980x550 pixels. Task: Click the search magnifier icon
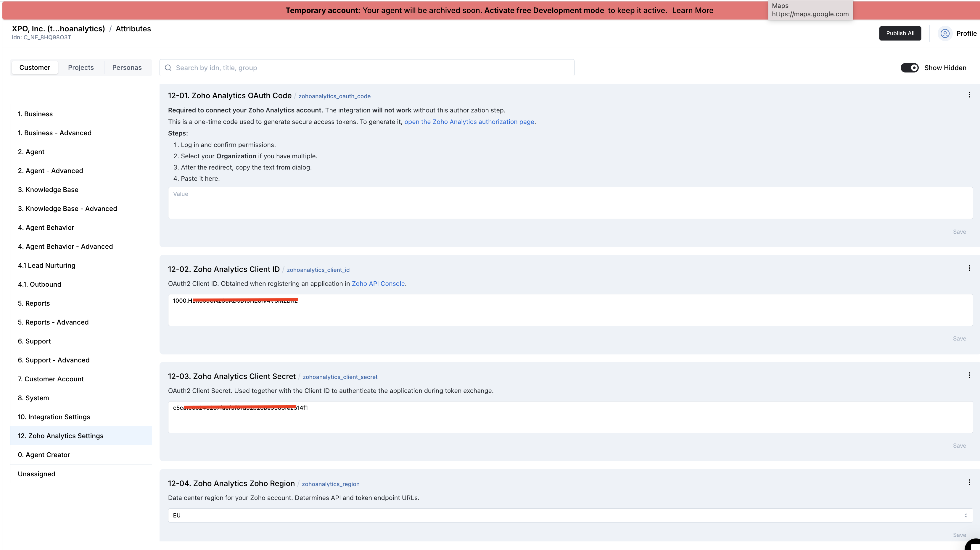tap(168, 68)
